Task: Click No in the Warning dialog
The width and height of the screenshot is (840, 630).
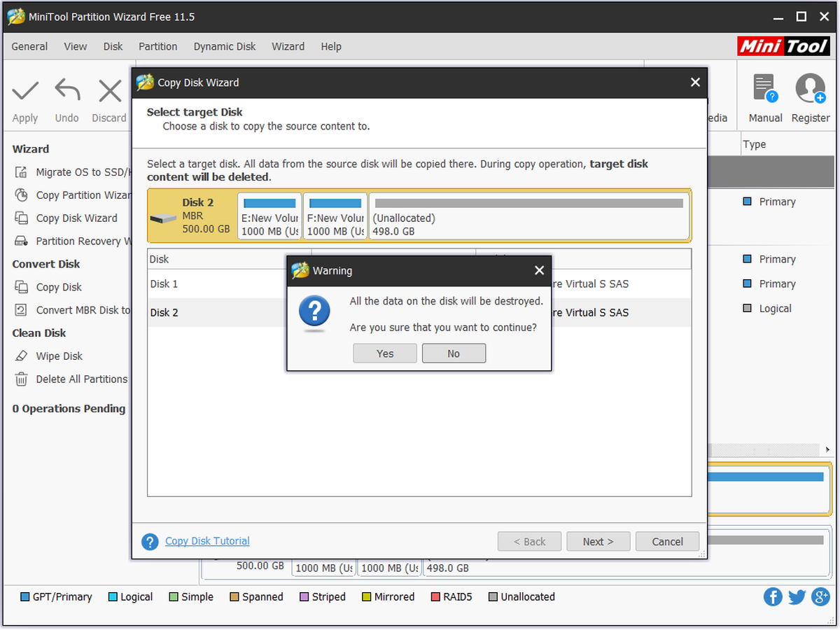Action: [454, 353]
